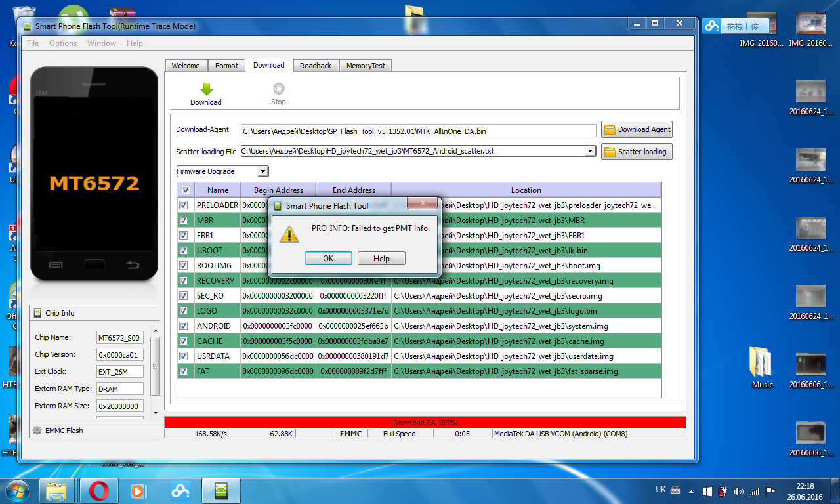
Task: Click OK in the error dialog
Action: (328, 259)
